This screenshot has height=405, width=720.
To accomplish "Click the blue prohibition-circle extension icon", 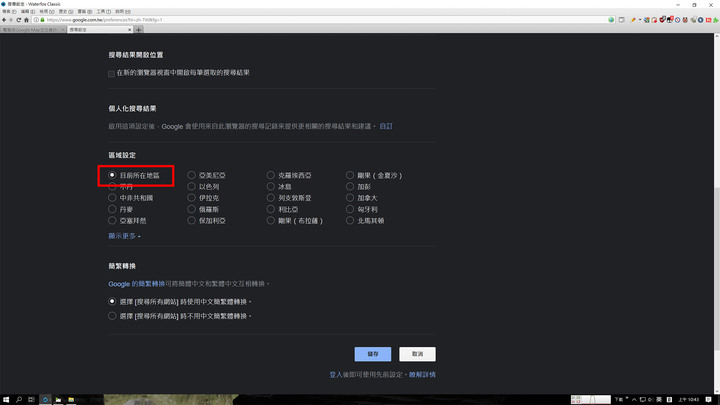I will [x=677, y=20].
